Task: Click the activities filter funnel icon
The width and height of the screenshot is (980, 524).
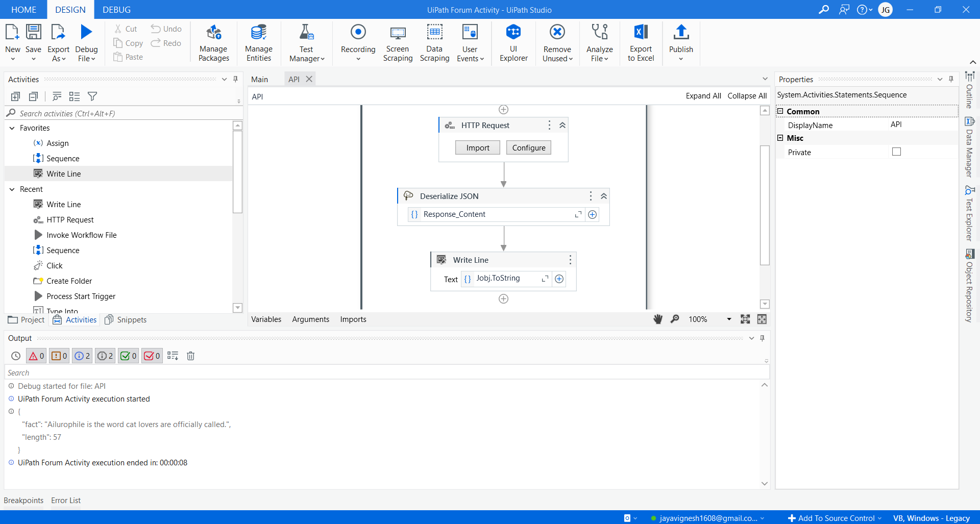Action: tap(92, 96)
